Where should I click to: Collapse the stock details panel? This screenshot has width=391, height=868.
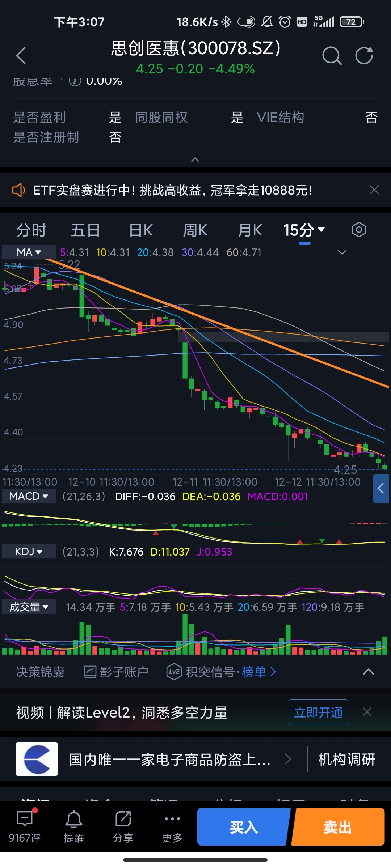pyautogui.click(x=195, y=159)
